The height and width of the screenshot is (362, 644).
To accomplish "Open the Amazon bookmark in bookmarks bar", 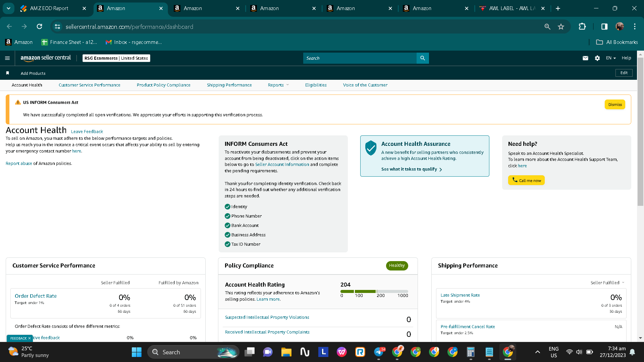I will 19,42.
